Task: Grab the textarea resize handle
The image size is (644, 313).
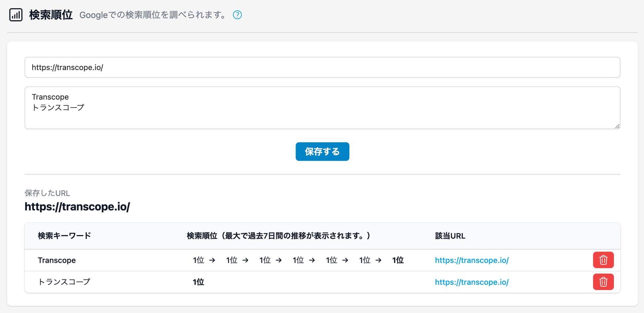Action: tap(617, 126)
